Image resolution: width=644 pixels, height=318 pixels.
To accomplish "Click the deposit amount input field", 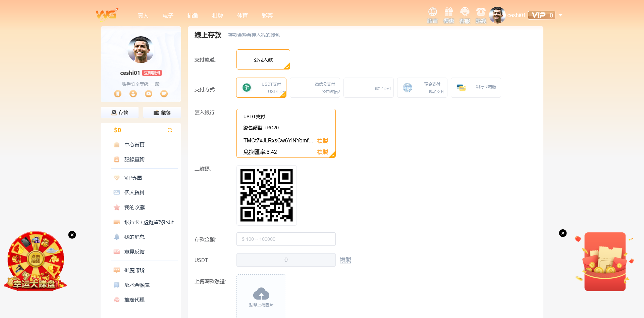I will [x=286, y=239].
